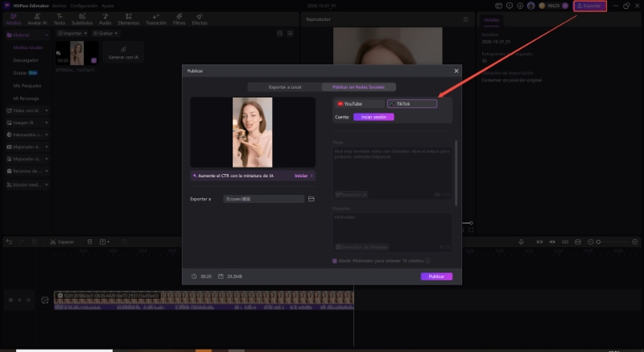Click the Iniciar sesión button
644x352 pixels.
pos(374,117)
